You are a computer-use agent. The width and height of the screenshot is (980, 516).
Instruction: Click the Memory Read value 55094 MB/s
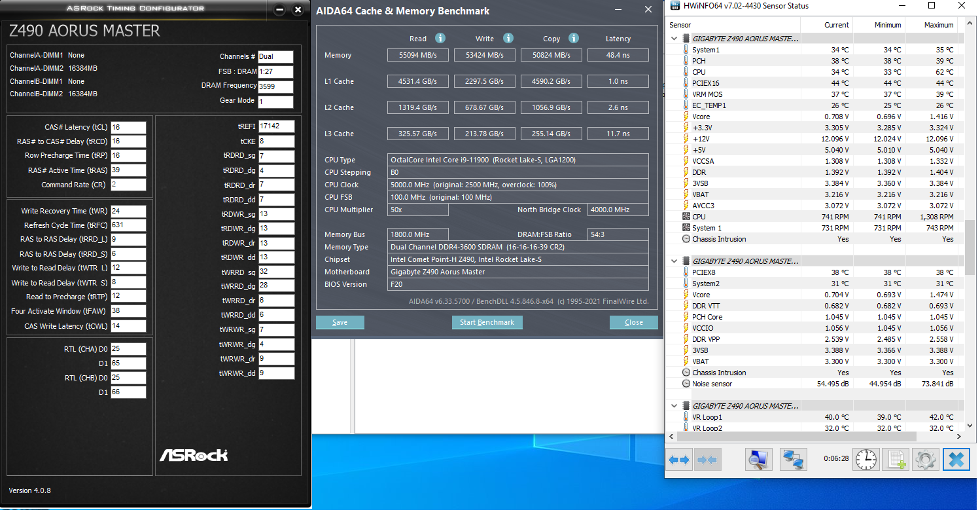(417, 55)
